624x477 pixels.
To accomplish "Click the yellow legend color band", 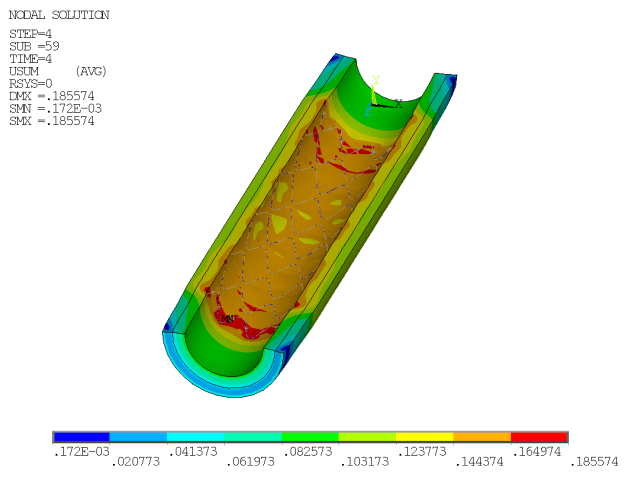I will (x=425, y=437).
